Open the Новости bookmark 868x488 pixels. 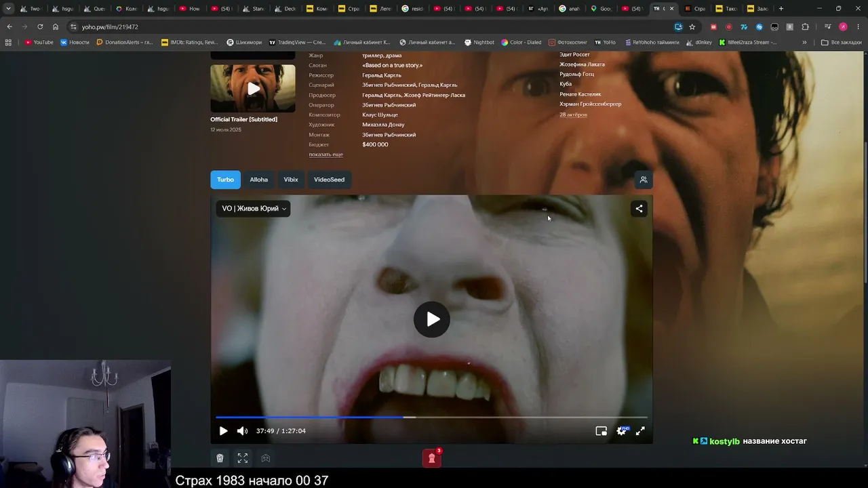coord(75,42)
